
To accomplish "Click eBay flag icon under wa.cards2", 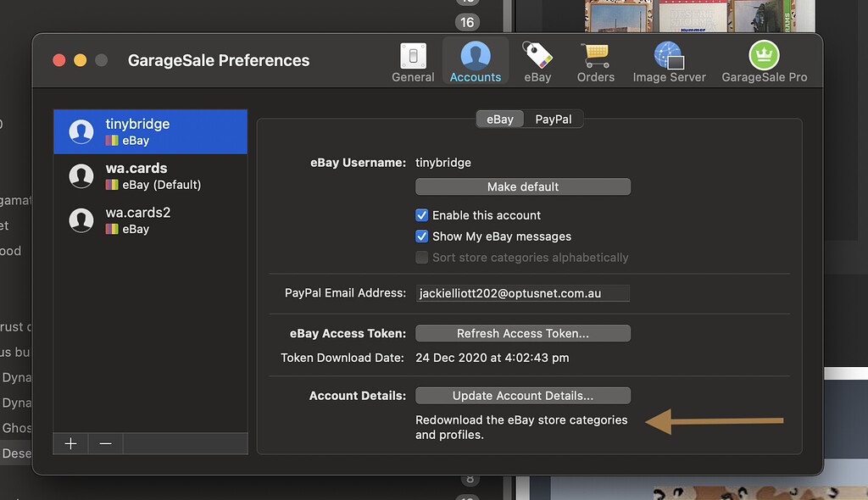I will (112, 229).
